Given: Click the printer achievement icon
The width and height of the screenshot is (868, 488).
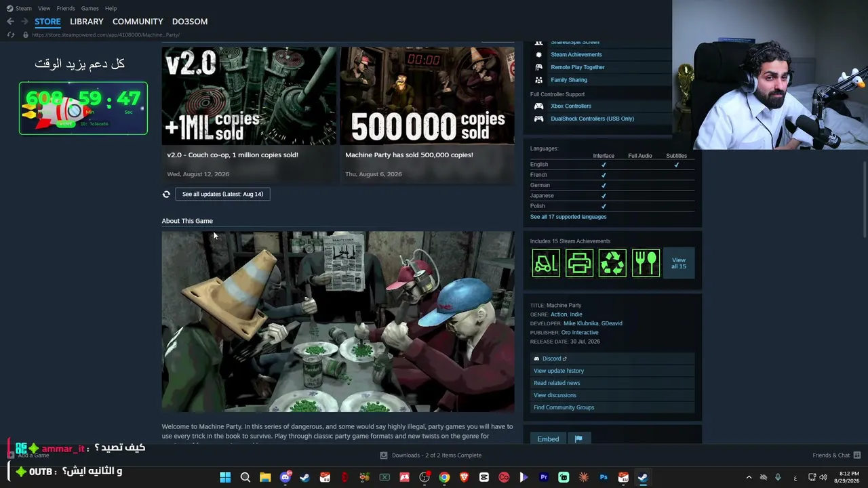Looking at the screenshot, I should (x=579, y=263).
